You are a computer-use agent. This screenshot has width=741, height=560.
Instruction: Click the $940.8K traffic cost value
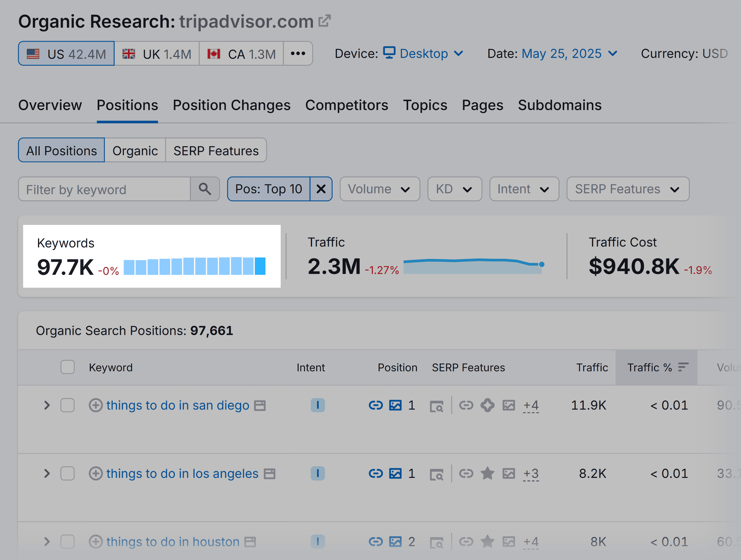coord(634,267)
